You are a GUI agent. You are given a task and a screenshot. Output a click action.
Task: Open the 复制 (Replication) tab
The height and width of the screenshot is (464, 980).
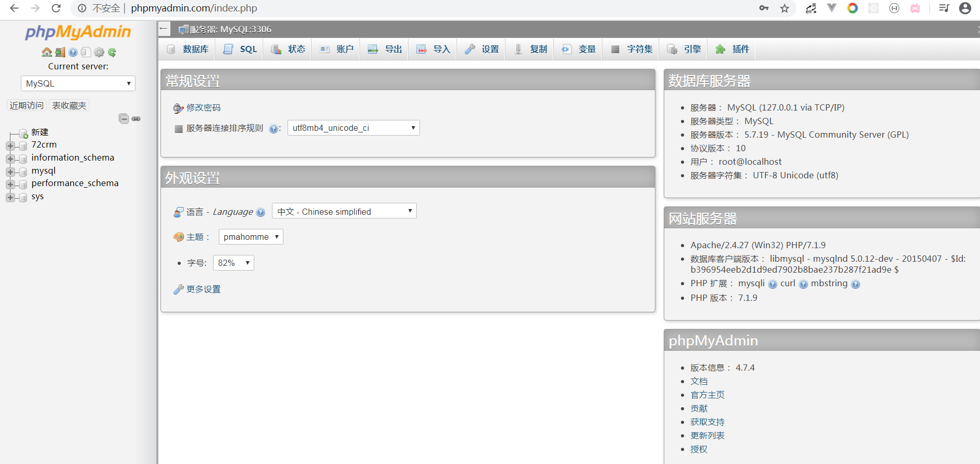click(530, 49)
